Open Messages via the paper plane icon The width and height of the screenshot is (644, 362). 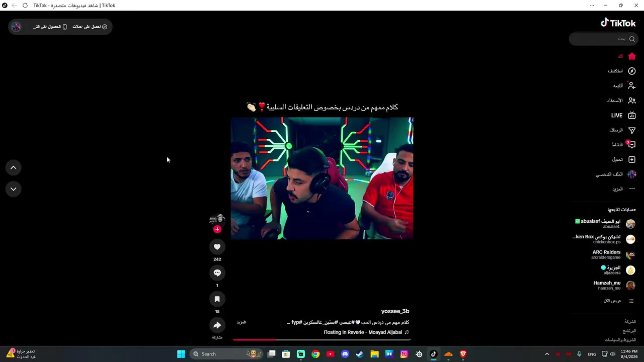pos(632,130)
